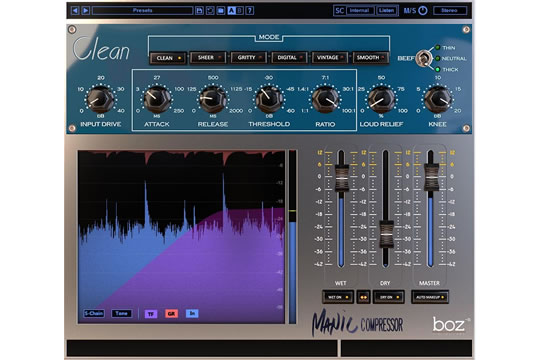Image resolution: width=540 pixels, height=360 pixels.
Task: Click the reset icon next to save
Action: click(x=210, y=11)
